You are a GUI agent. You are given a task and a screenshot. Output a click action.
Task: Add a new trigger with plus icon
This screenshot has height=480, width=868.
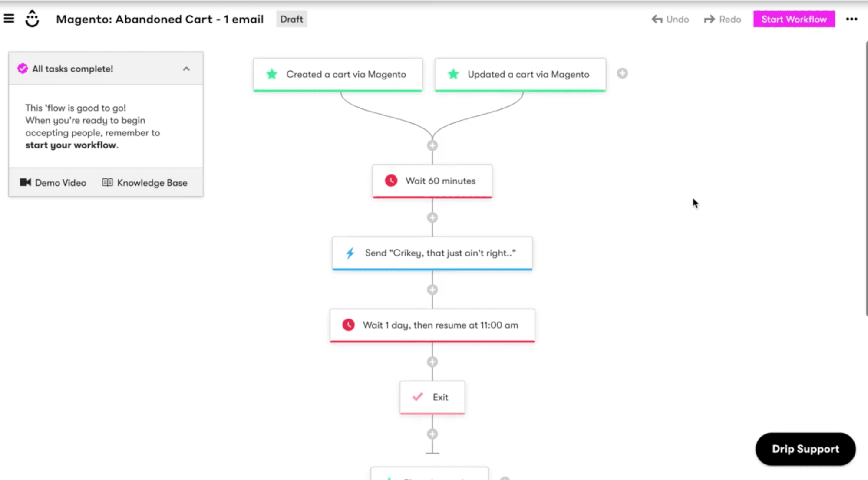(x=622, y=73)
